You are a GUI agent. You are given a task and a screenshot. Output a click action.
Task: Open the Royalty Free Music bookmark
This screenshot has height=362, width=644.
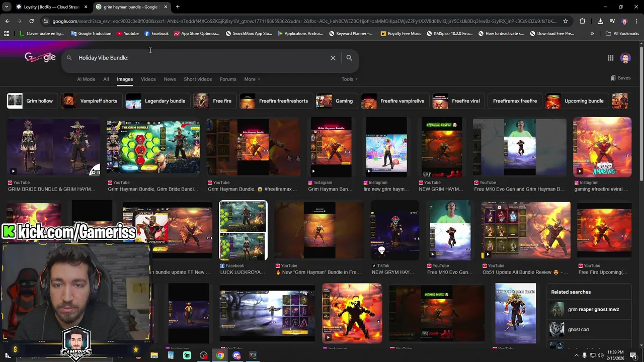tap(401, 34)
